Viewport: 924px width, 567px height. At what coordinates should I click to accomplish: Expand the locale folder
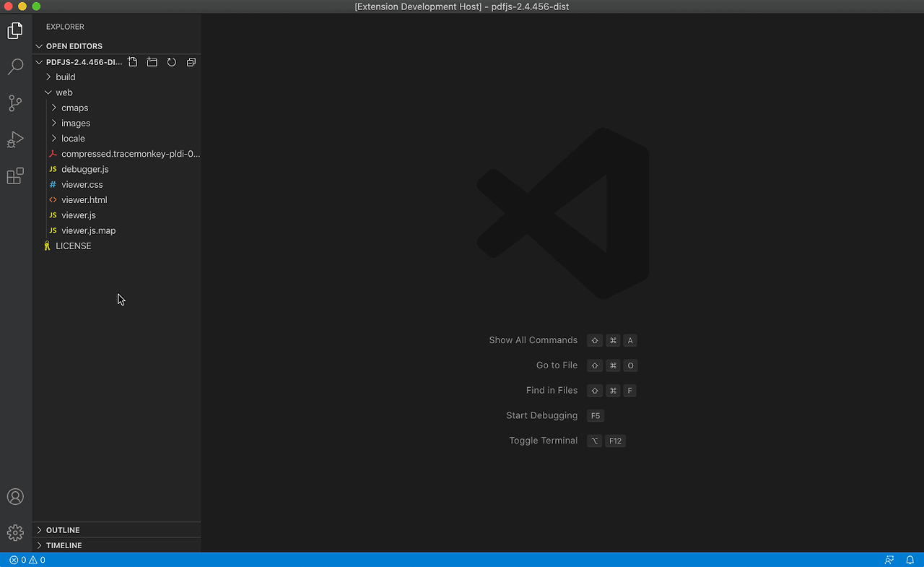pyautogui.click(x=116, y=138)
